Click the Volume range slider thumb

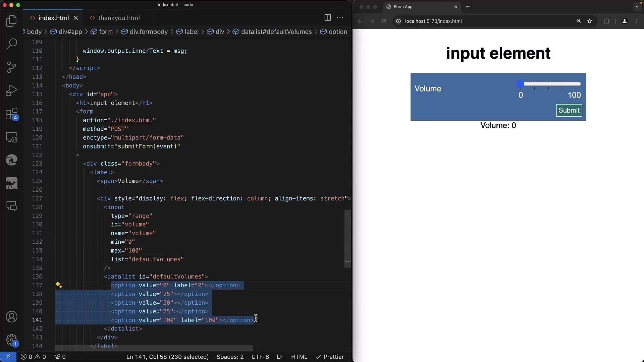click(x=520, y=84)
